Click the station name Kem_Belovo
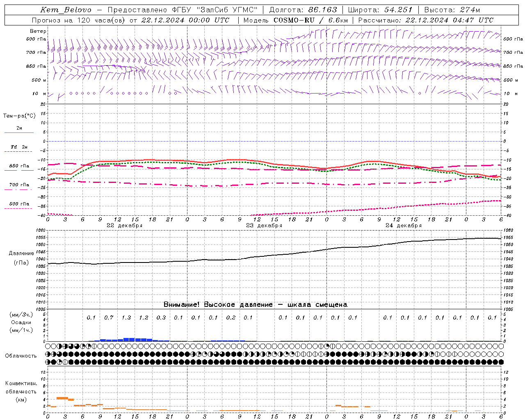Image resolution: width=525 pixels, height=420 pixels. pyautogui.click(x=66, y=10)
